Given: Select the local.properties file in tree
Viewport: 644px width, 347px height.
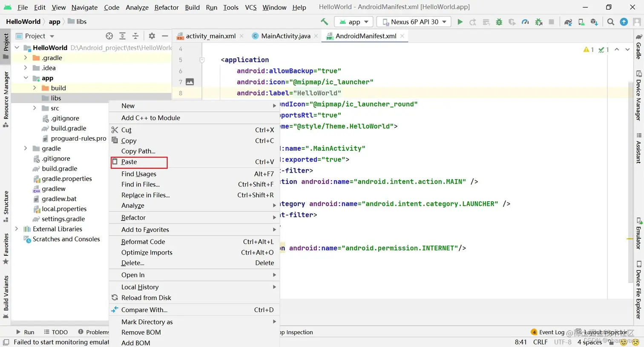Looking at the screenshot, I should coord(64,209).
